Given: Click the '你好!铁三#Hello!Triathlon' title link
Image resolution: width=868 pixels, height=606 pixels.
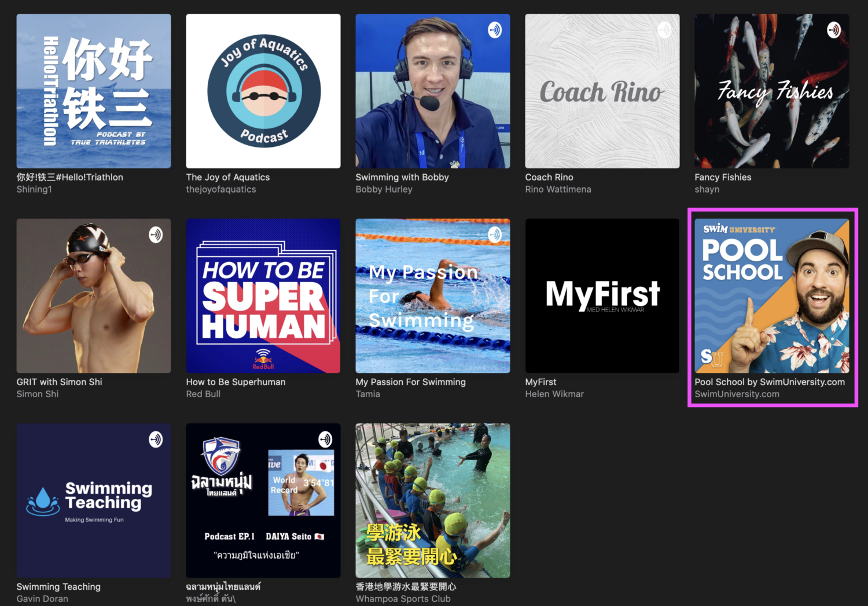Looking at the screenshot, I should click(x=70, y=177).
